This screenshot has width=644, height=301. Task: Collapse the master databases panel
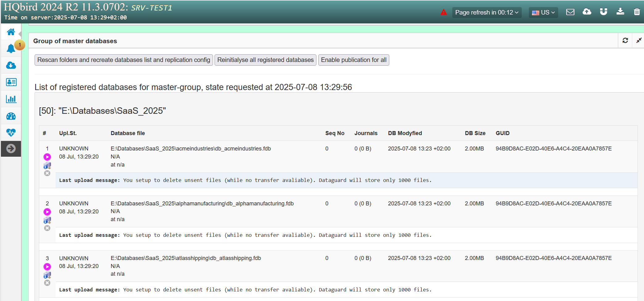639,41
